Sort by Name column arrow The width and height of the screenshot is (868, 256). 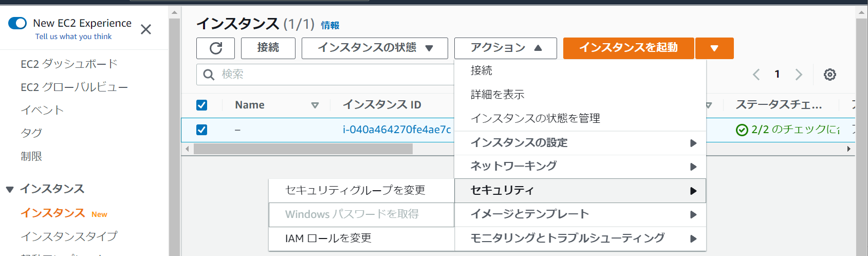pos(315,105)
